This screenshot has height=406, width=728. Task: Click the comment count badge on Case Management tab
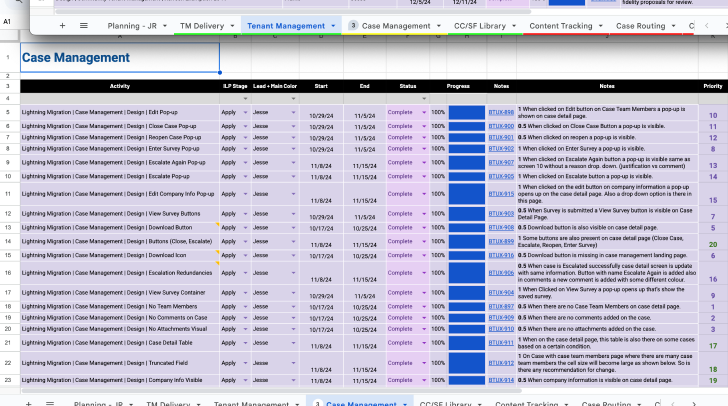coord(353,25)
